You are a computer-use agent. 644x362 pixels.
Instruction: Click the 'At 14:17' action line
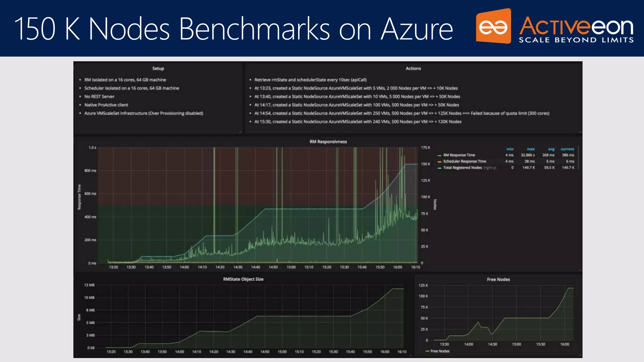click(x=357, y=105)
